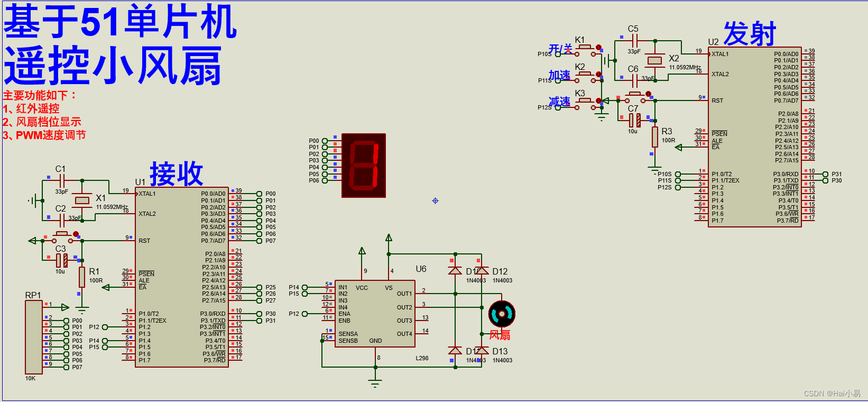Click the 加速 label beside K2
Viewport: 868px width, 402px height.
click(x=559, y=76)
